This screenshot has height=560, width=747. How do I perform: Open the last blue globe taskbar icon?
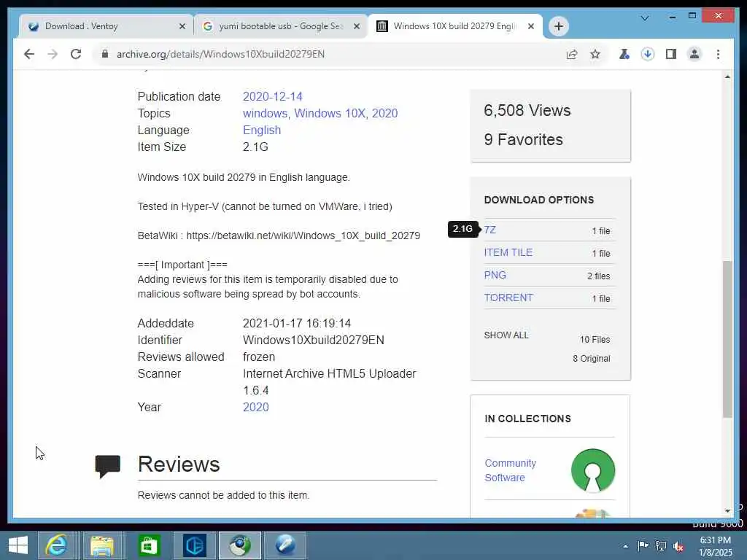(x=285, y=545)
